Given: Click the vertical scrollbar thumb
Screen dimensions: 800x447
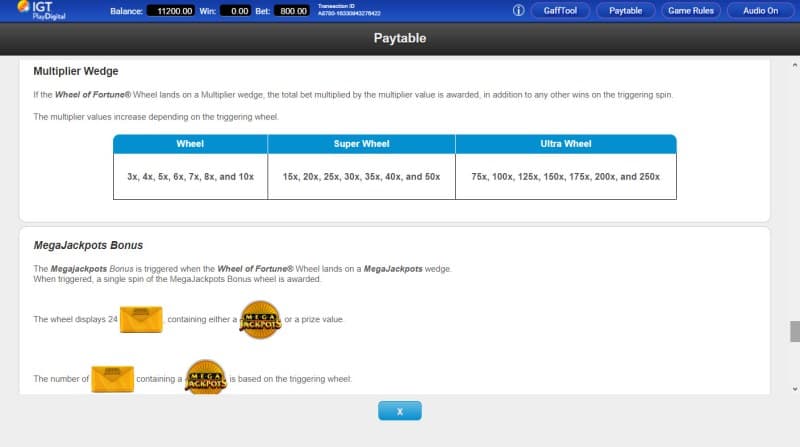Looking at the screenshot, I should pos(794,331).
